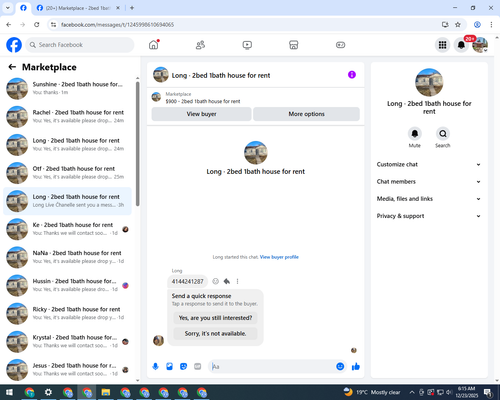
Task: Expand the Privacy & support section
Action: (x=429, y=216)
